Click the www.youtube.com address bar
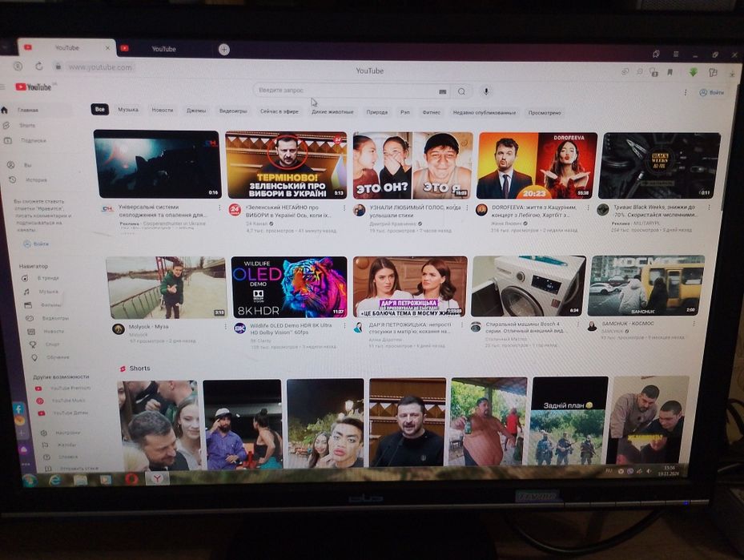744x560 pixels. click(99, 67)
